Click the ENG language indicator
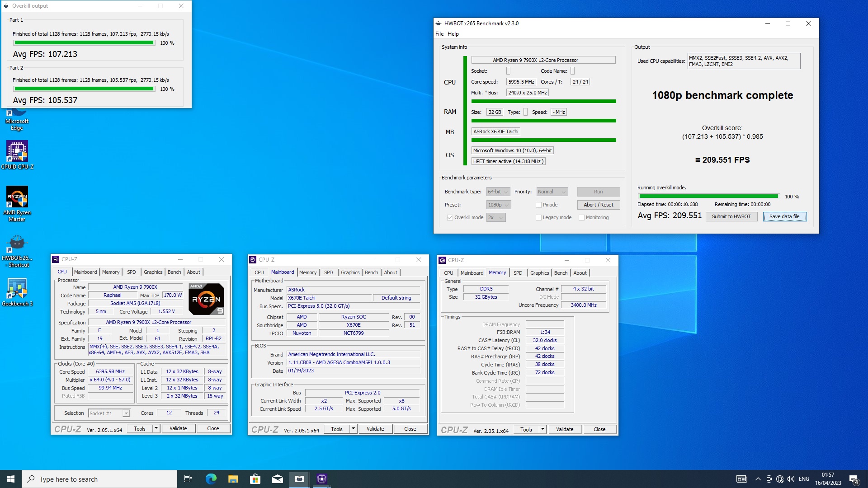The image size is (868, 488). click(804, 479)
